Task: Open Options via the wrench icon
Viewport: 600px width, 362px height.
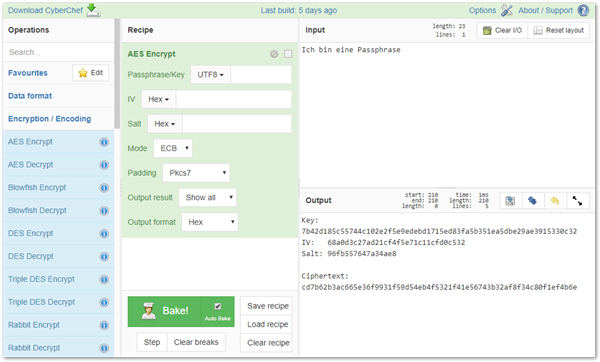Action: tap(507, 10)
